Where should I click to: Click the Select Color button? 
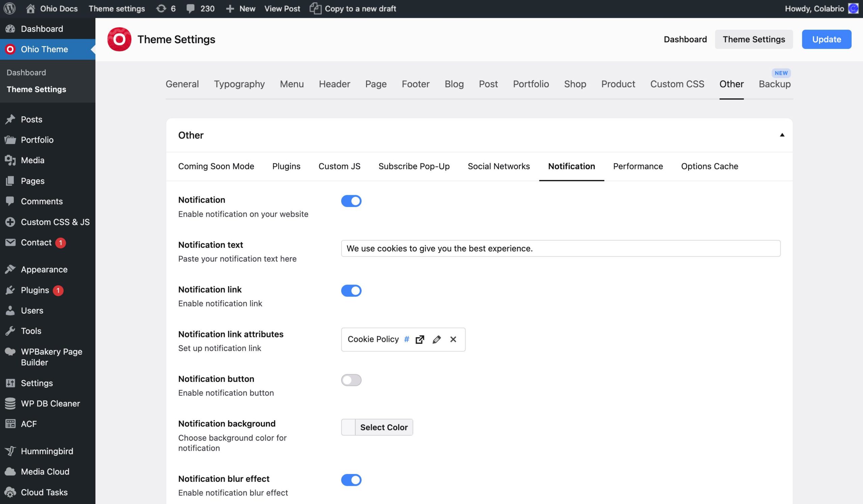point(384,427)
